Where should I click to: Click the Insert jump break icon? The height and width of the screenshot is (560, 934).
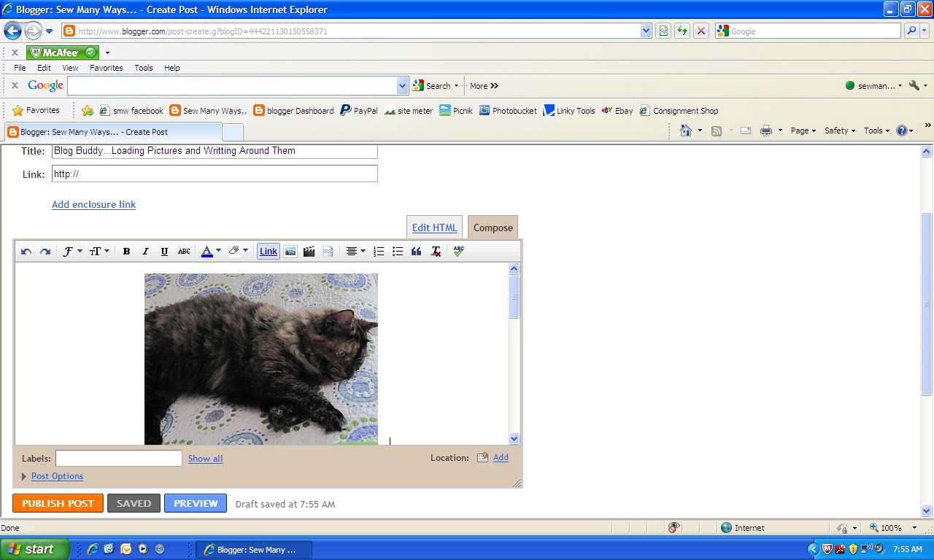coord(328,252)
